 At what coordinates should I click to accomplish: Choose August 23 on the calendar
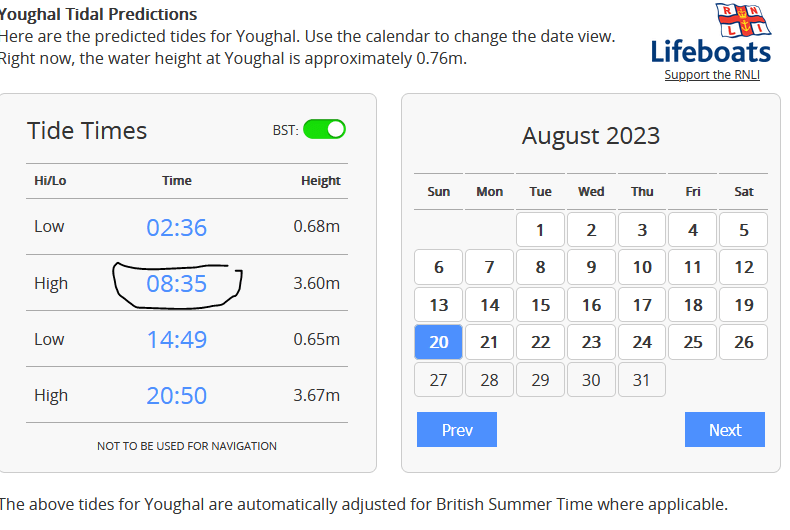coord(592,342)
